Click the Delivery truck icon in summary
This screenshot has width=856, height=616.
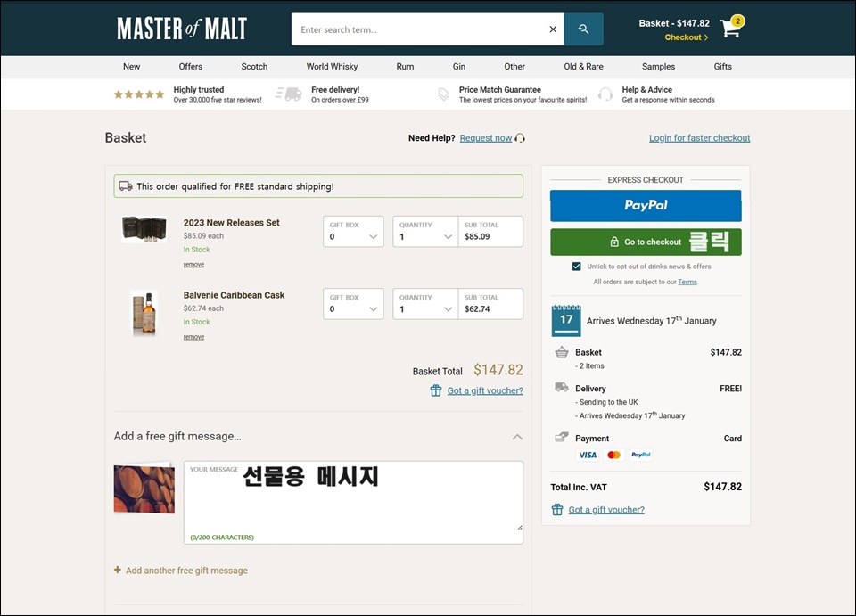[x=562, y=388]
